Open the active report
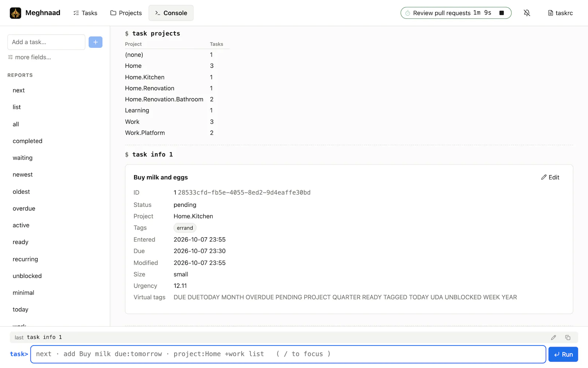The height and width of the screenshot is (368, 588). point(21,225)
